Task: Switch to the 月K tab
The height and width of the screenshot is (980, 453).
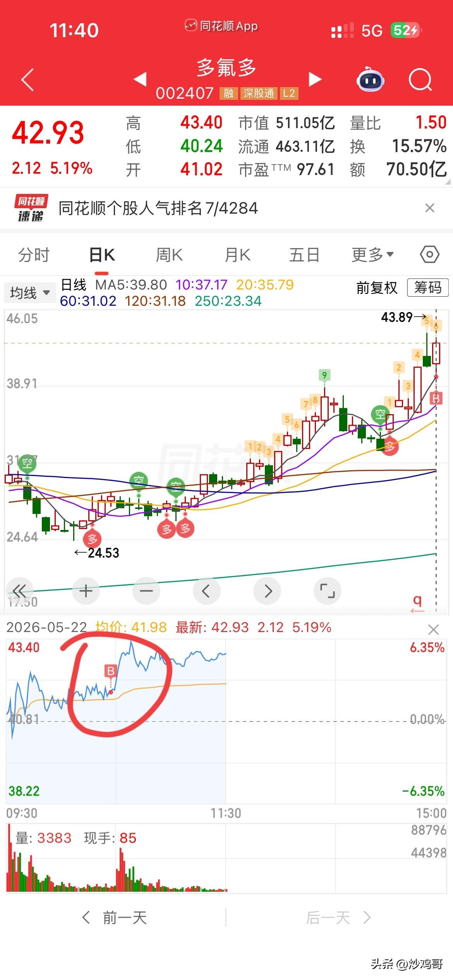Action: point(238,255)
